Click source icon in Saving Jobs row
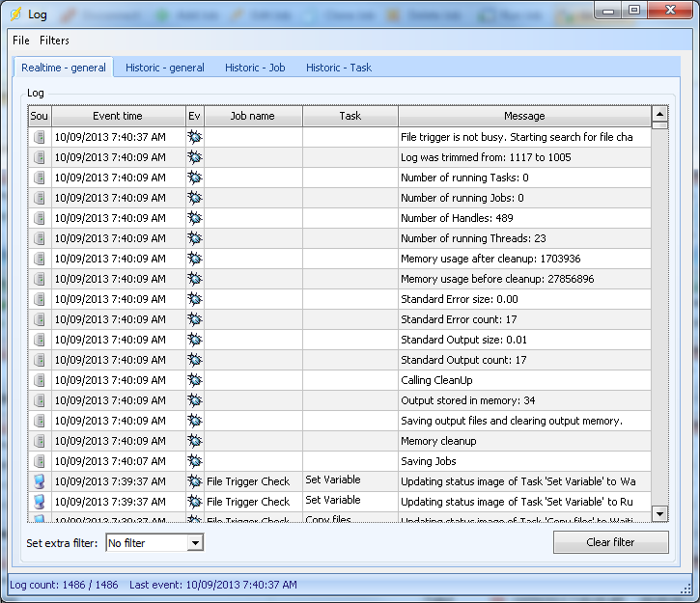700x603 pixels. point(40,461)
